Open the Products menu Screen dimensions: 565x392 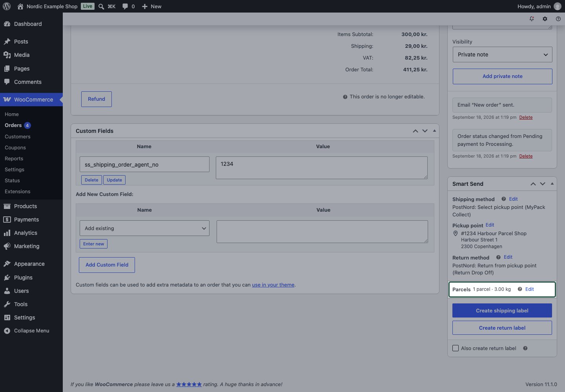31,206
